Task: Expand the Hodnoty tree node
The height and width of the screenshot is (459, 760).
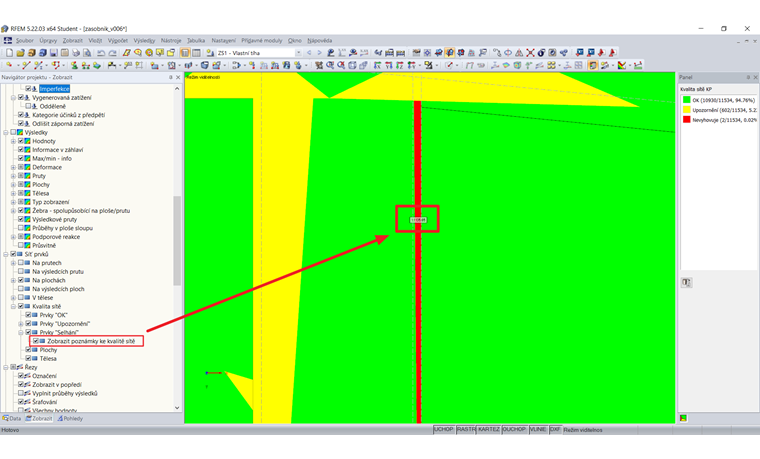Action: (x=14, y=141)
